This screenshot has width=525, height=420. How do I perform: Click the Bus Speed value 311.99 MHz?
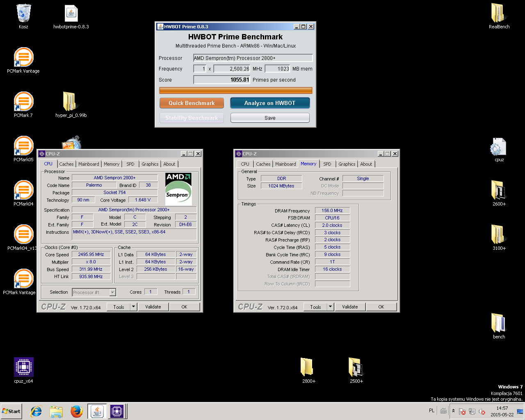91,269
